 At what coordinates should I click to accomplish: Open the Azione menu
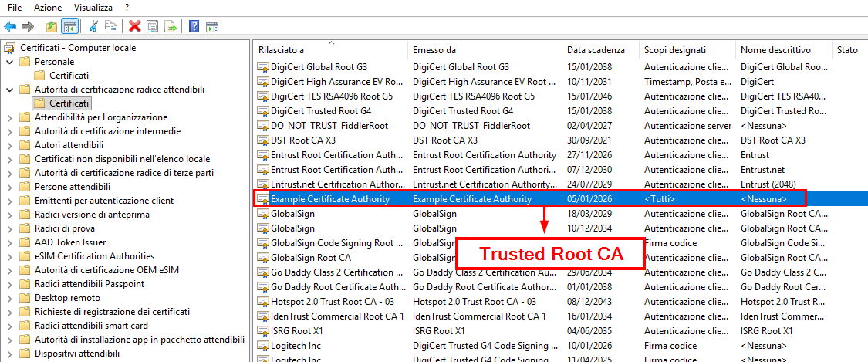pyautogui.click(x=48, y=7)
